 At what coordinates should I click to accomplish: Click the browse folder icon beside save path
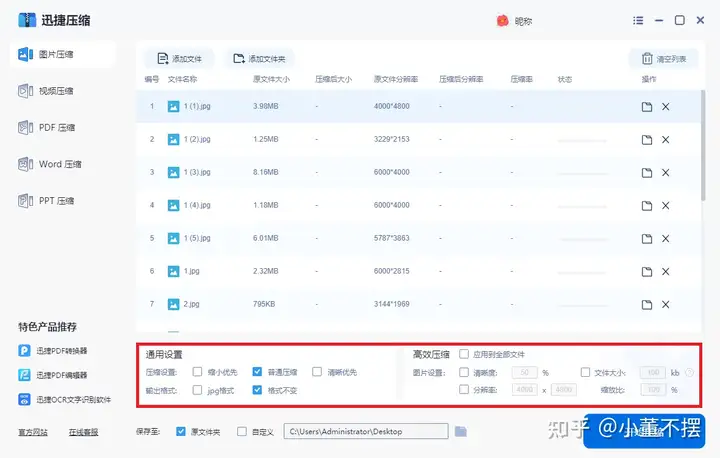[461, 431]
